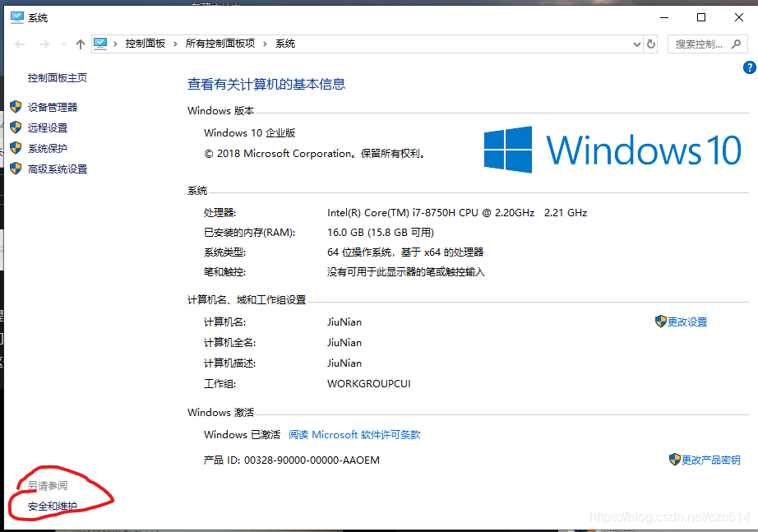Click 更改产品密钥 link
Image resolution: width=758 pixels, height=532 pixels.
(710, 460)
